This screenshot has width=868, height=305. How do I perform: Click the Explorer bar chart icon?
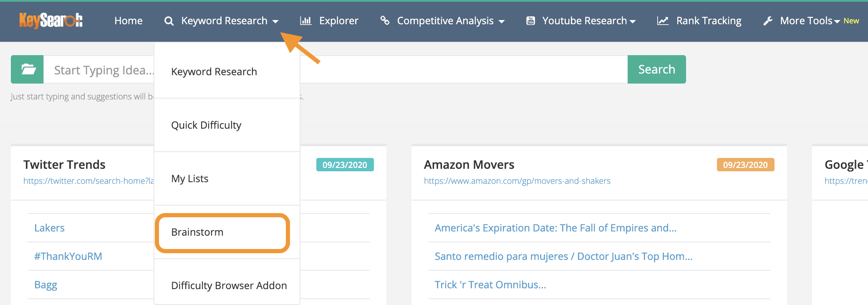pos(305,21)
